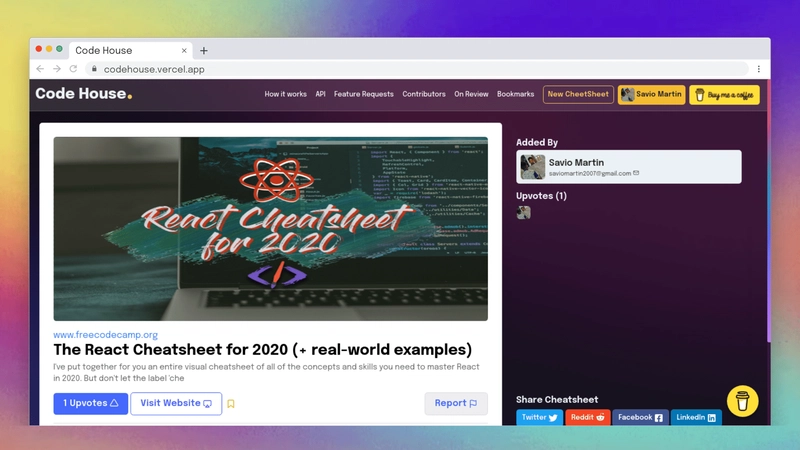The height and width of the screenshot is (450, 800).
Task: Click the Visit Website button
Action: click(176, 403)
